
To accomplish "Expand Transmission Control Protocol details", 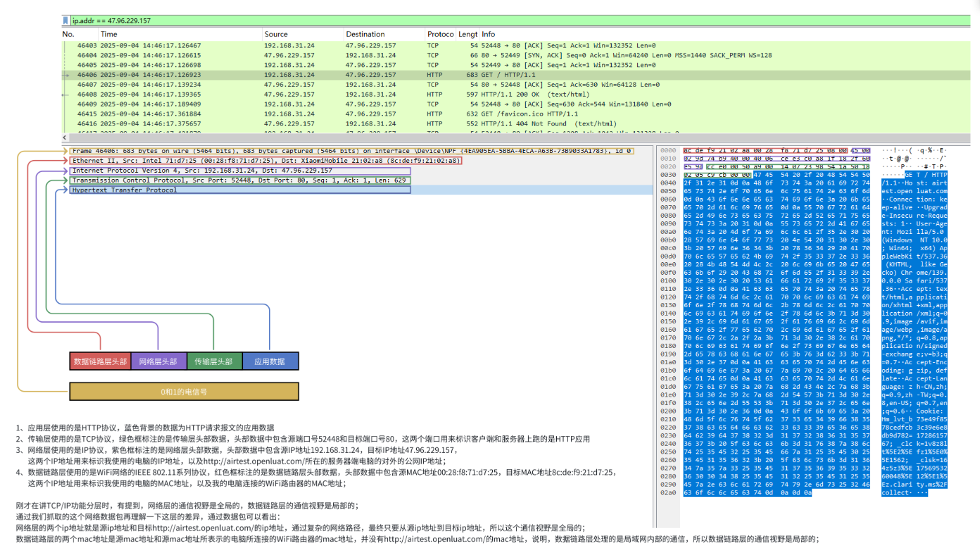I will 240,180.
